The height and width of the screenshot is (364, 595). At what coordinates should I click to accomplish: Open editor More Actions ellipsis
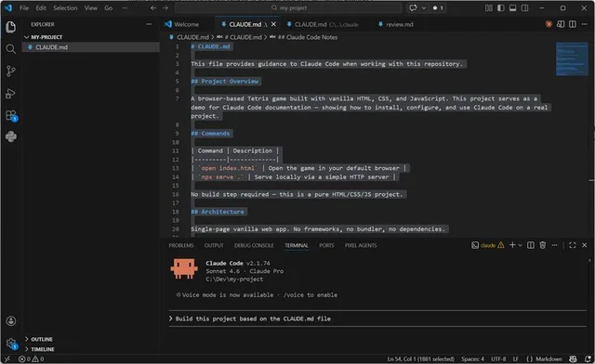585,24
